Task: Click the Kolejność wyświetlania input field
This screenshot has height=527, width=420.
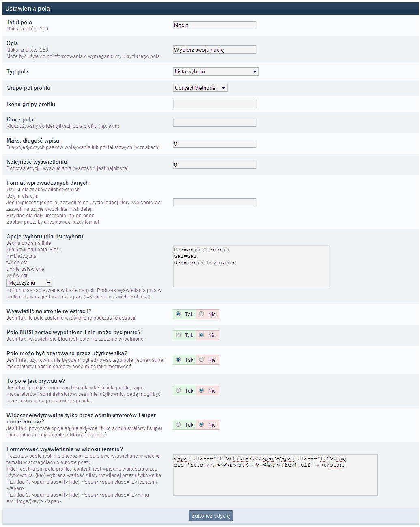Action: click(214, 165)
